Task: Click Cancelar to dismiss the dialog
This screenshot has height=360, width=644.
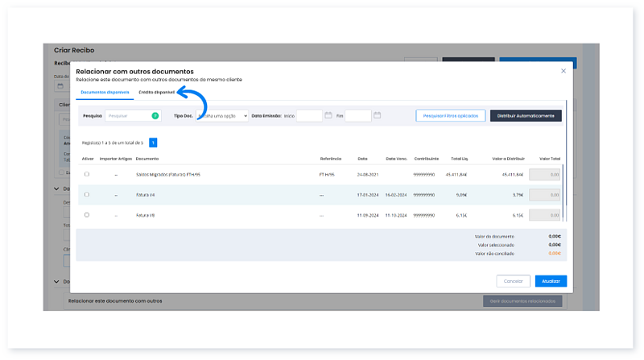Action: pos(513,281)
